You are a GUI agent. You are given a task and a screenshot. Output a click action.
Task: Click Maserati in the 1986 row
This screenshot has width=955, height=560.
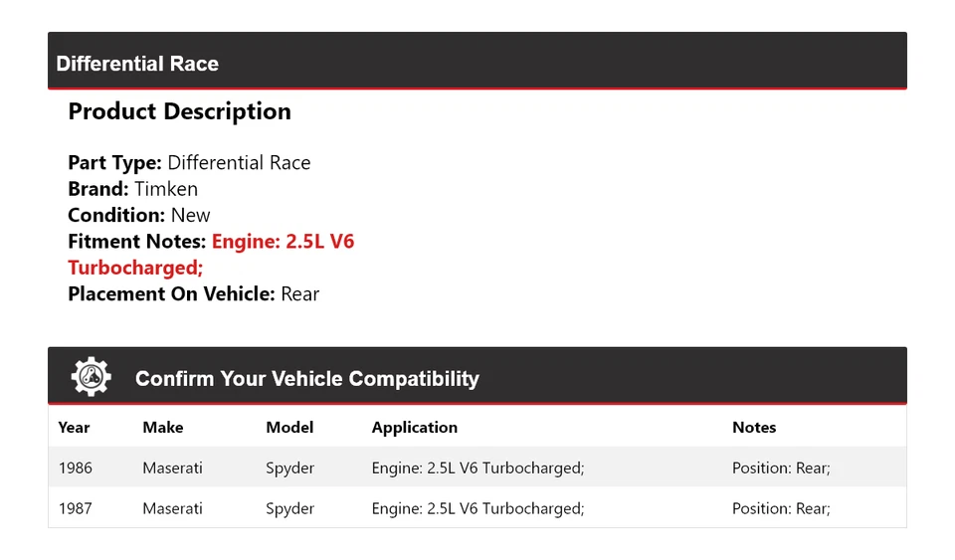[x=172, y=467]
